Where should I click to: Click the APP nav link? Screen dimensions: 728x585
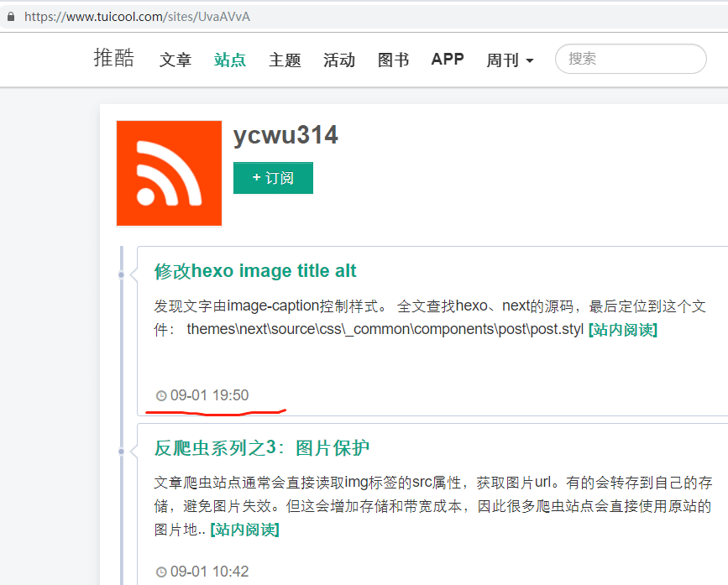point(448,60)
